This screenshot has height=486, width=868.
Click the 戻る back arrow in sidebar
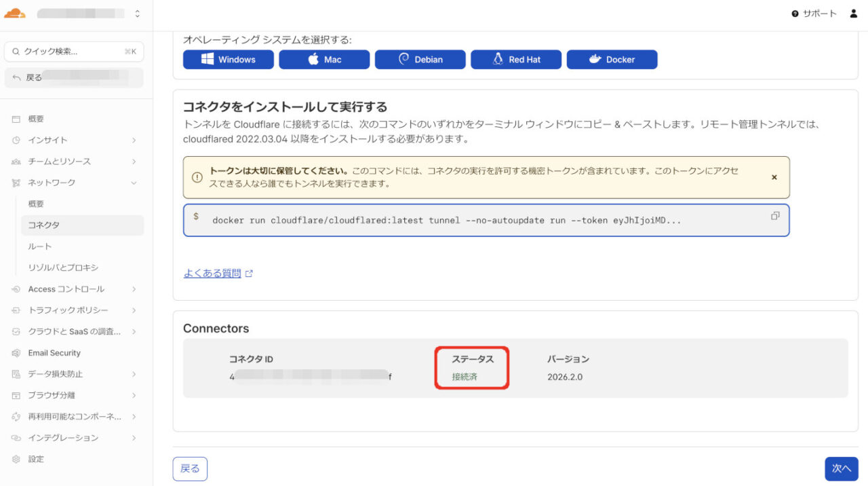click(x=16, y=78)
